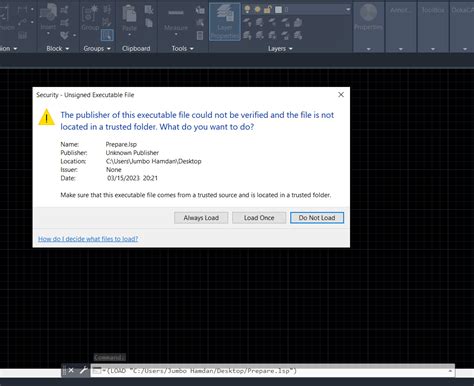The width and height of the screenshot is (474, 386).
Task: Open the Quick Calculator icon in Tools
Action: 200,35
